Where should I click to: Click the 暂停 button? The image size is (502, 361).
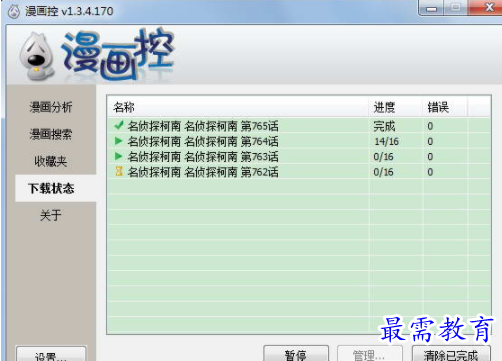click(x=296, y=354)
